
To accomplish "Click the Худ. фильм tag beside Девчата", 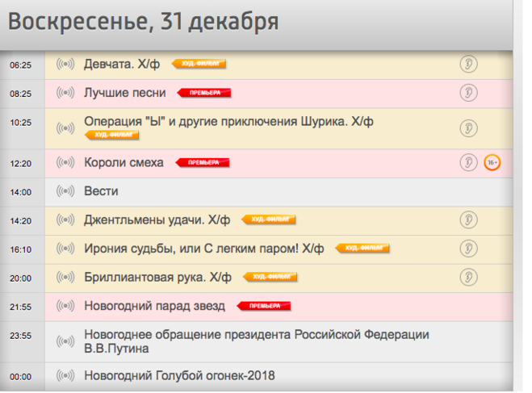I will 199,64.
